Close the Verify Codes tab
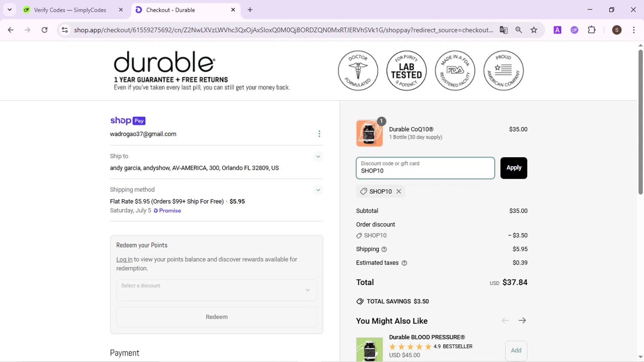 [x=121, y=9]
